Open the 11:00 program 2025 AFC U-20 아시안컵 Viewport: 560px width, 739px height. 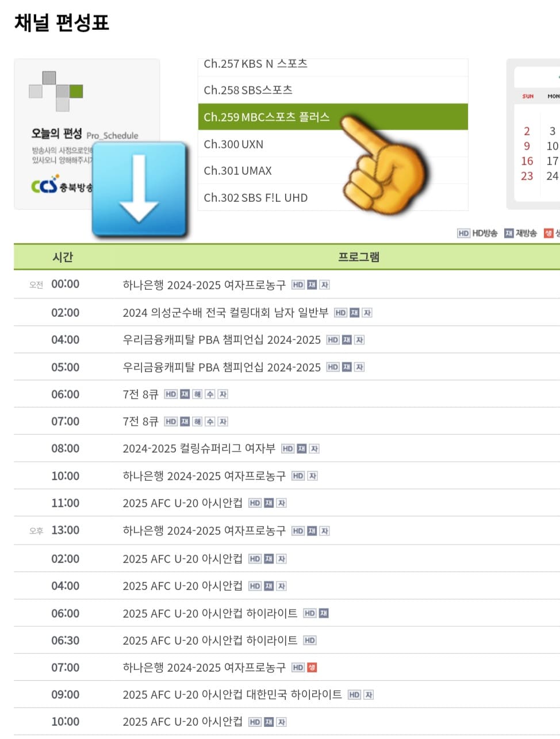tap(184, 503)
